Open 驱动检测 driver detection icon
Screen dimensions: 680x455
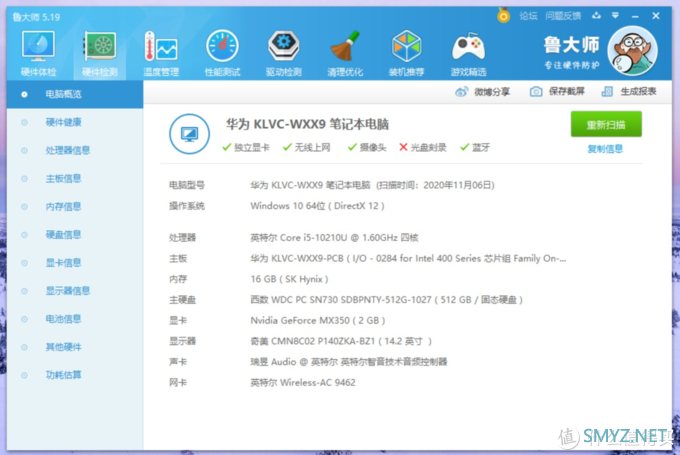[x=284, y=53]
